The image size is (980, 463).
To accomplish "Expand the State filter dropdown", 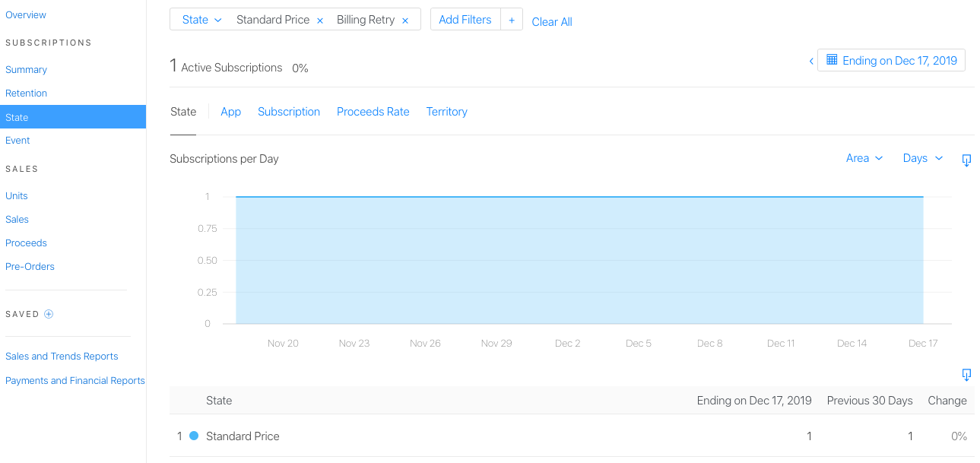I will (x=201, y=20).
